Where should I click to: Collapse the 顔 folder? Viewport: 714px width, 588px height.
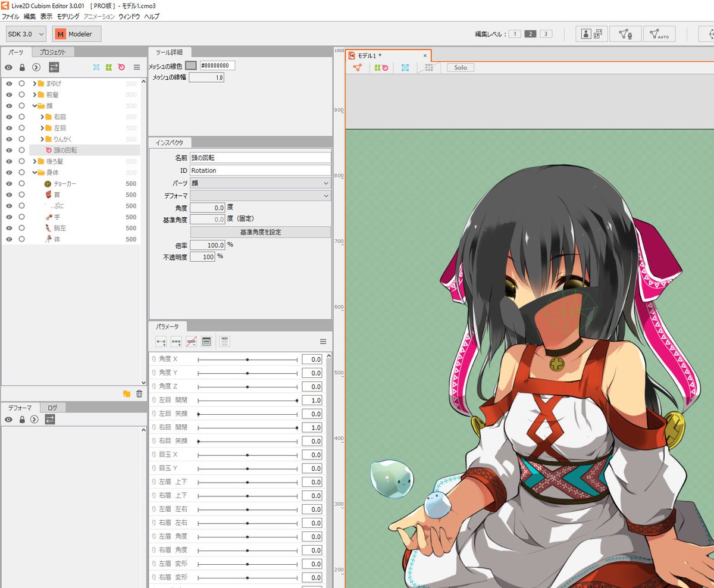[x=35, y=106]
